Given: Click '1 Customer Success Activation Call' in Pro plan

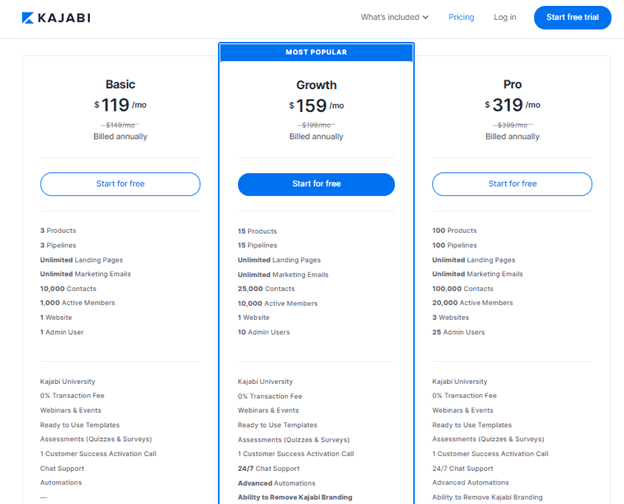Looking at the screenshot, I should (x=490, y=453).
